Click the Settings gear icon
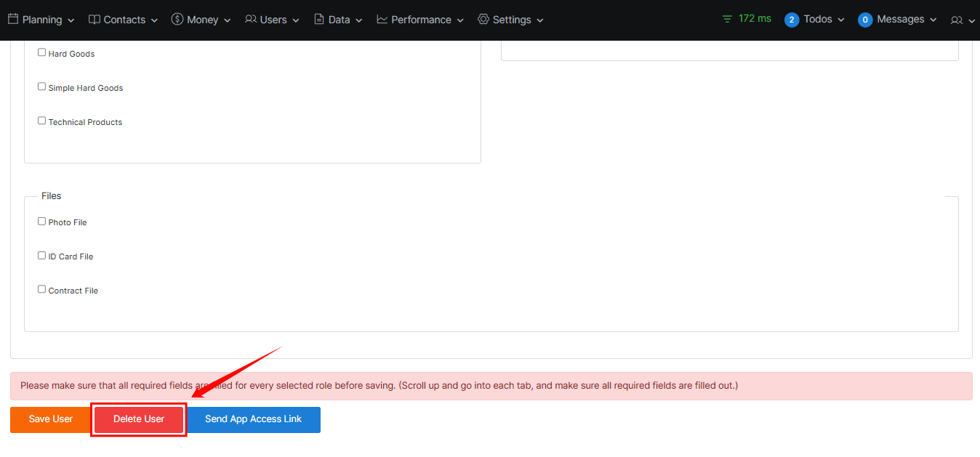 483,20
